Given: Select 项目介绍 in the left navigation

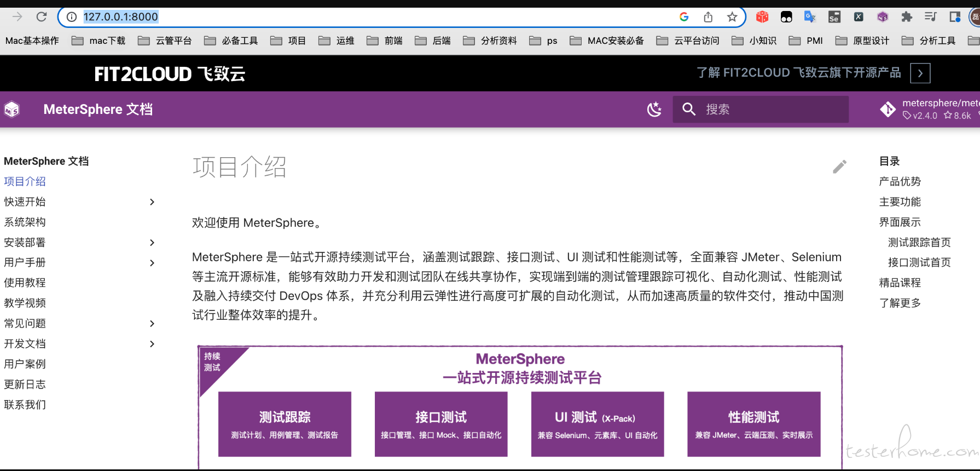Looking at the screenshot, I should [25, 181].
